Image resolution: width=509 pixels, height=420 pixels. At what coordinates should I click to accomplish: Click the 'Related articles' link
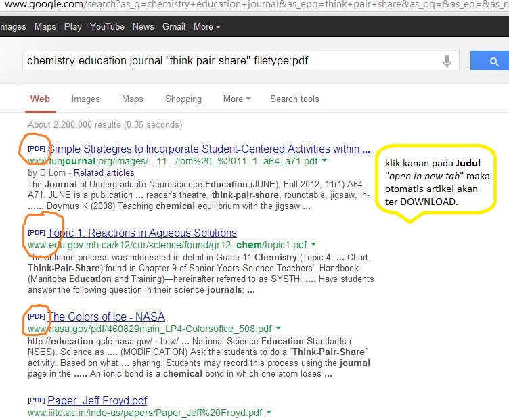point(104,172)
